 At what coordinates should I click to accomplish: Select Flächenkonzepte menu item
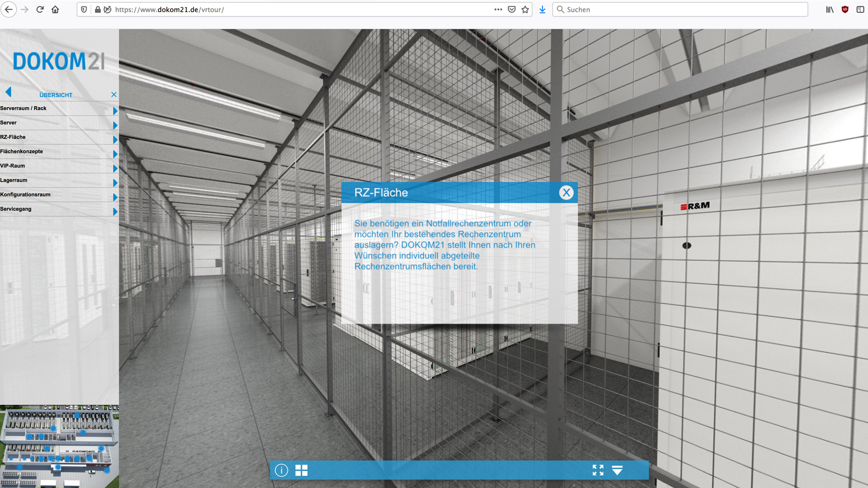point(22,151)
